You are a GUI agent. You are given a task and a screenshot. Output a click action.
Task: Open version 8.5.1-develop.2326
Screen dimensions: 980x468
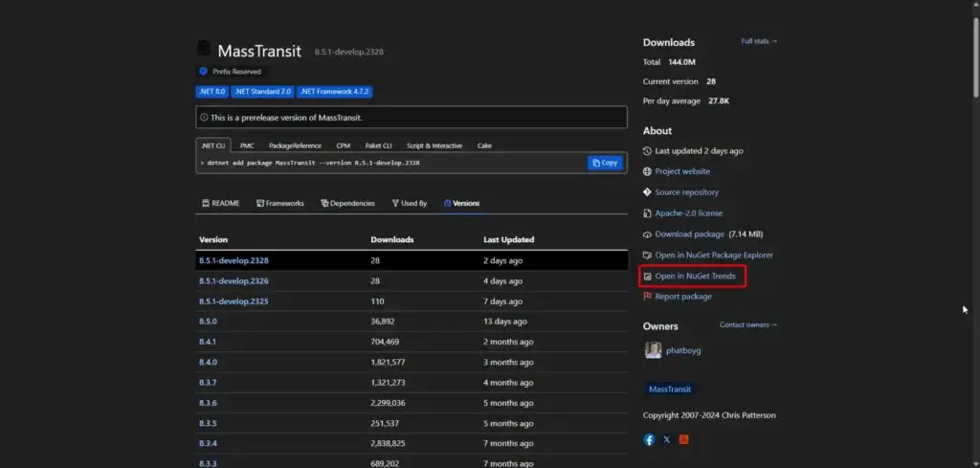tap(234, 281)
